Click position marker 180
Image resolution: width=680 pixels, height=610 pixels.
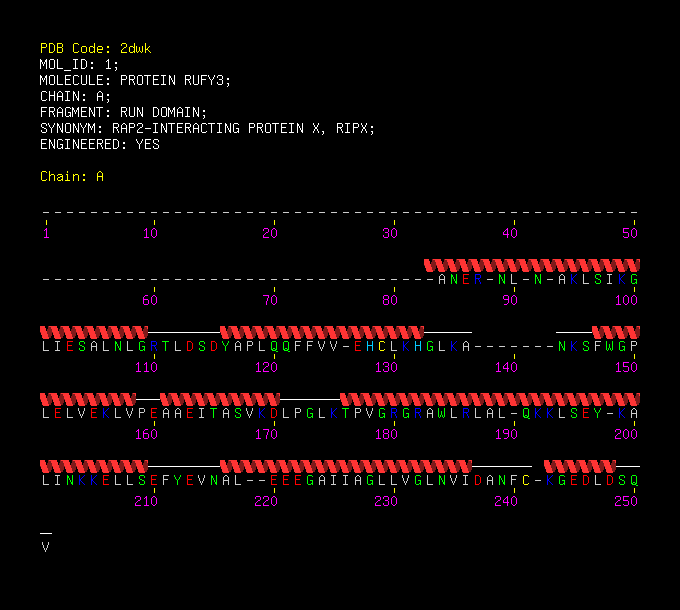coord(386,434)
